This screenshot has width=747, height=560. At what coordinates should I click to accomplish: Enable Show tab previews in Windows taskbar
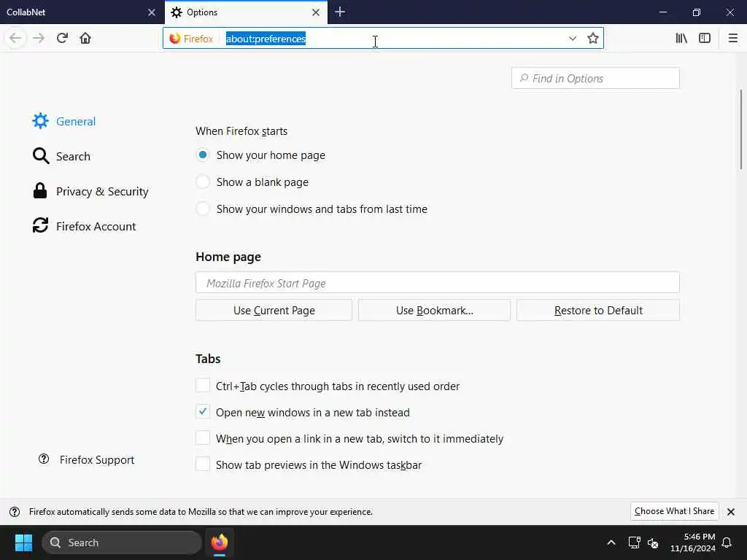pos(203,464)
